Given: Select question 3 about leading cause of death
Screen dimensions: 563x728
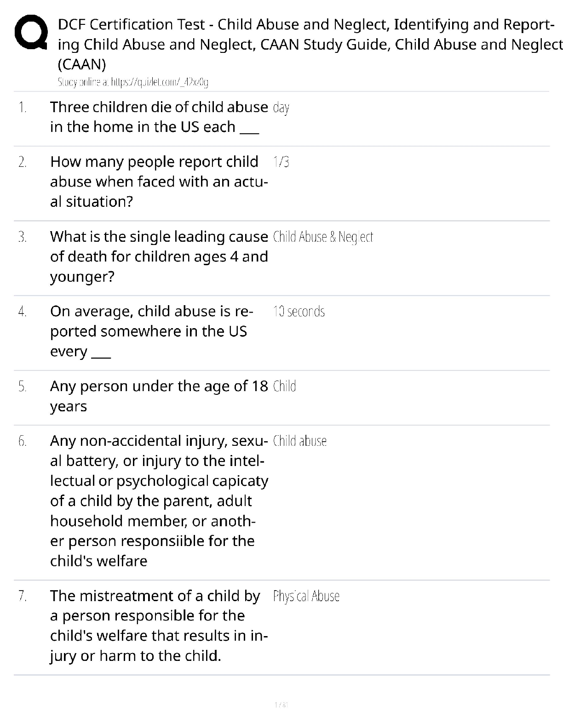Looking at the screenshot, I should pos(159,256).
